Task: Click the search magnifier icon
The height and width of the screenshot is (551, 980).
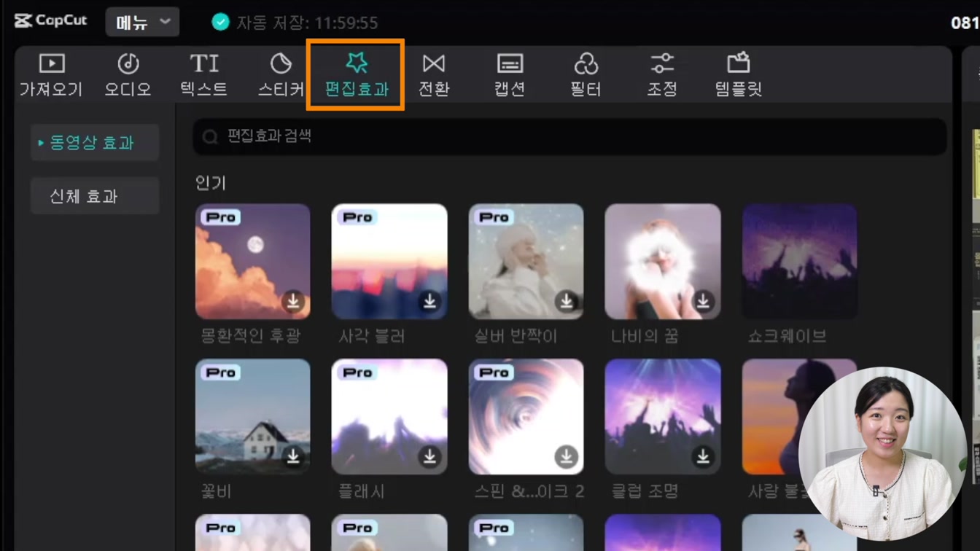Action: pyautogui.click(x=210, y=137)
